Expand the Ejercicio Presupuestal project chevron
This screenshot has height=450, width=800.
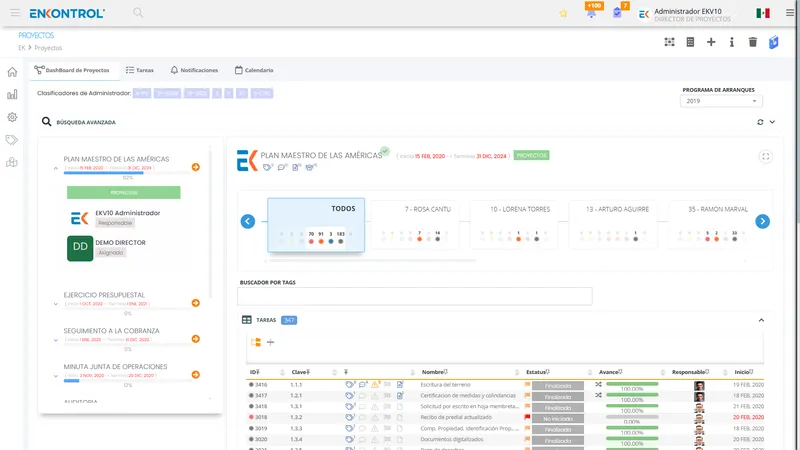(56, 304)
